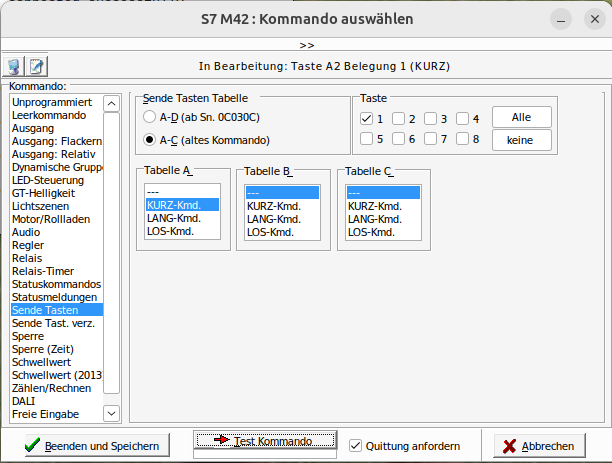Select A-D (ab Sn. 0C030C) radio option
Screen dimensions: 612x463
tap(150, 119)
